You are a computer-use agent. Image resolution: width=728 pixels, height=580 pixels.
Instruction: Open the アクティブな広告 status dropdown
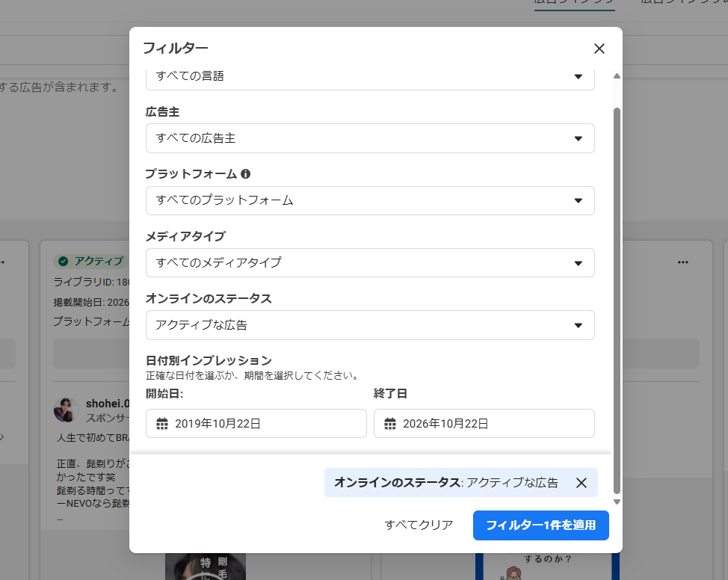pyautogui.click(x=370, y=325)
